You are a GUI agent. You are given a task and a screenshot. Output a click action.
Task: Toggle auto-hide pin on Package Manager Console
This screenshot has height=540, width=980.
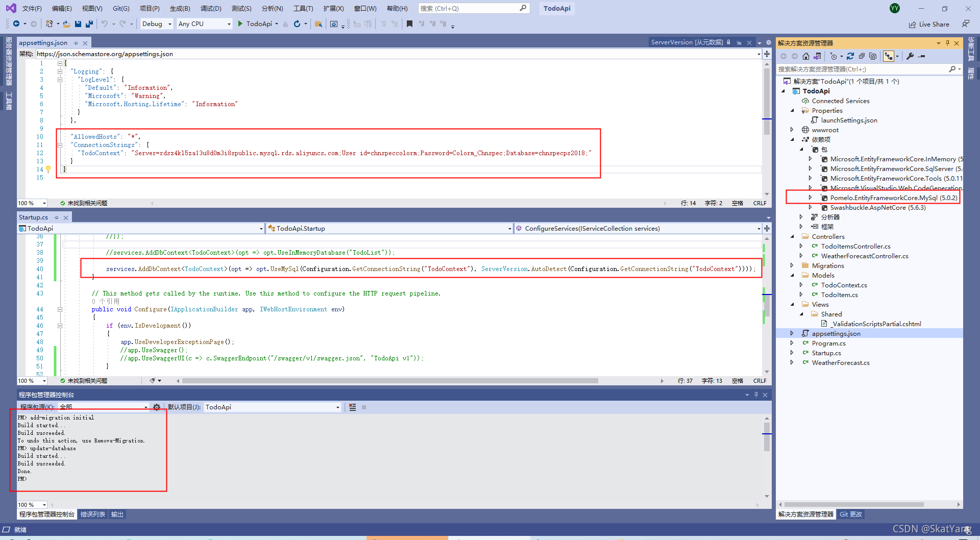tap(756, 394)
